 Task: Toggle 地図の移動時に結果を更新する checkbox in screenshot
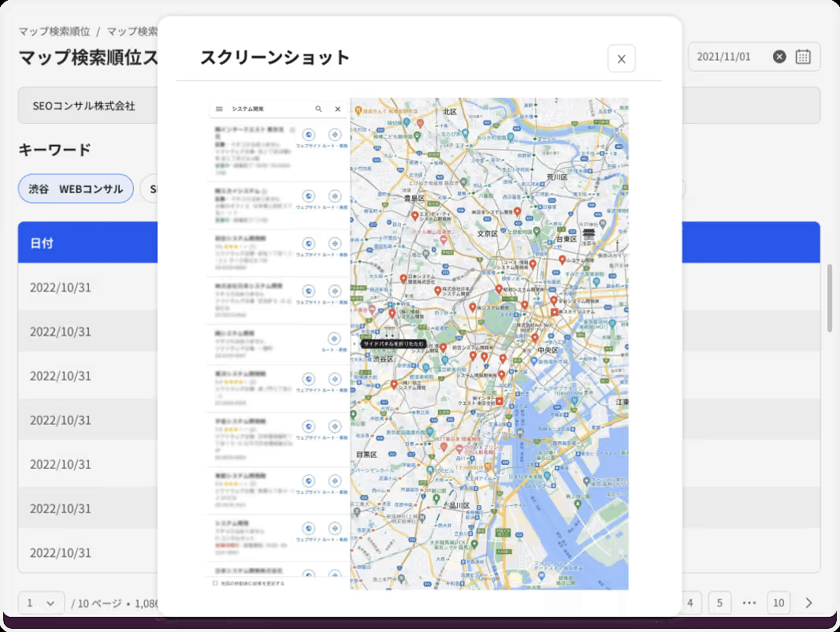pos(215,583)
